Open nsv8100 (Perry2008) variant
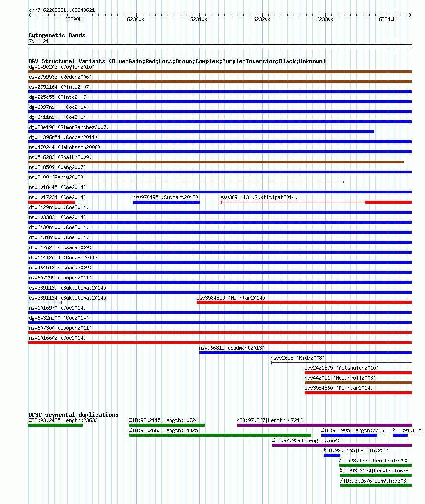Viewport: 425px width, 504px height. point(56,177)
